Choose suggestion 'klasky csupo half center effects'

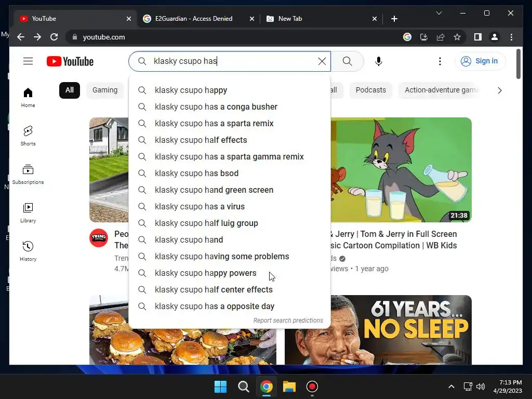pos(229,290)
